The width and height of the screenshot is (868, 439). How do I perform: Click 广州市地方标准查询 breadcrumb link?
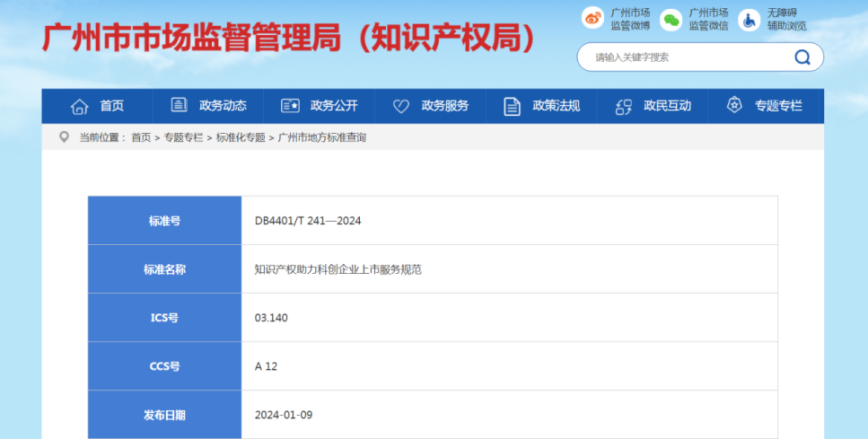(321, 137)
